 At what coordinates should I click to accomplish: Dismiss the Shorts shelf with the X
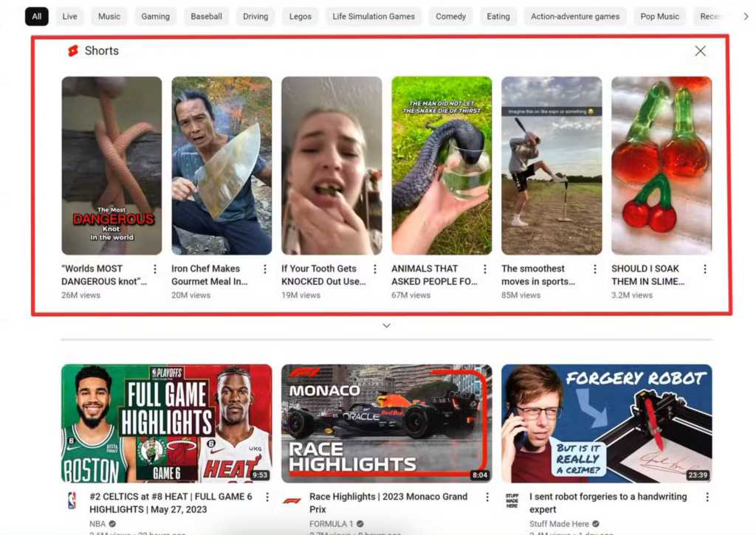coord(700,50)
